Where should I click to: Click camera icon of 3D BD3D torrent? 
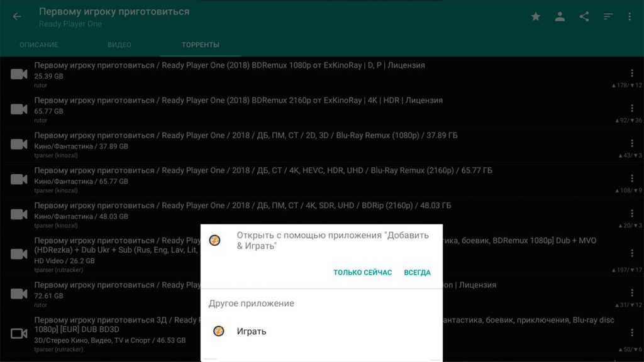coord(19,333)
